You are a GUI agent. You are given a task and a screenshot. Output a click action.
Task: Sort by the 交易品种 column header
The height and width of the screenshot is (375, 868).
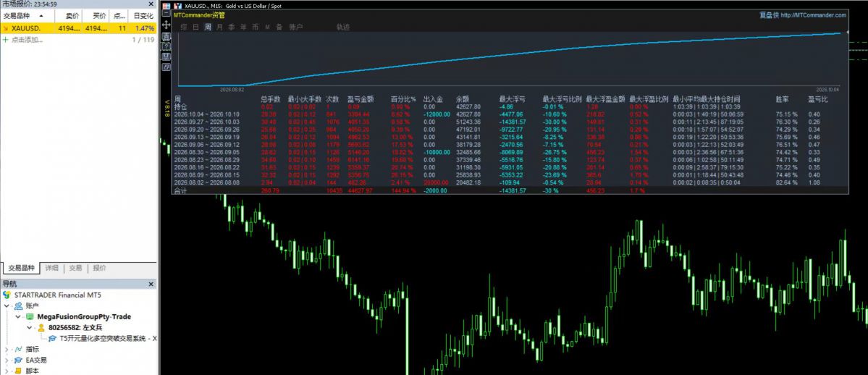coord(25,16)
